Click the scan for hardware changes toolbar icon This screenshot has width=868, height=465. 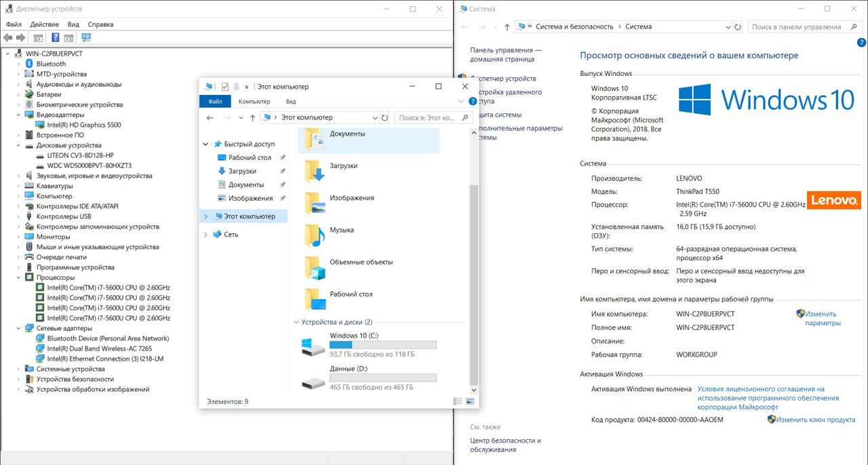pos(86,38)
